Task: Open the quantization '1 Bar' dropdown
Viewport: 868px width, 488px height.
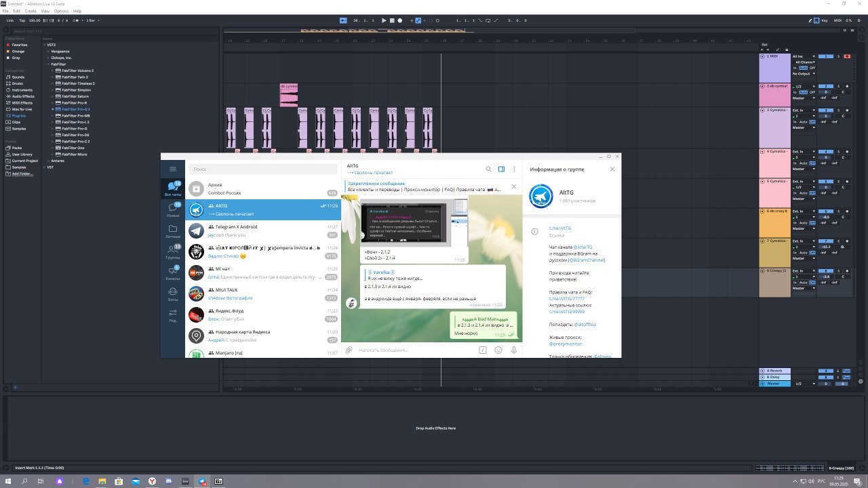Action: pyautogui.click(x=92, y=20)
